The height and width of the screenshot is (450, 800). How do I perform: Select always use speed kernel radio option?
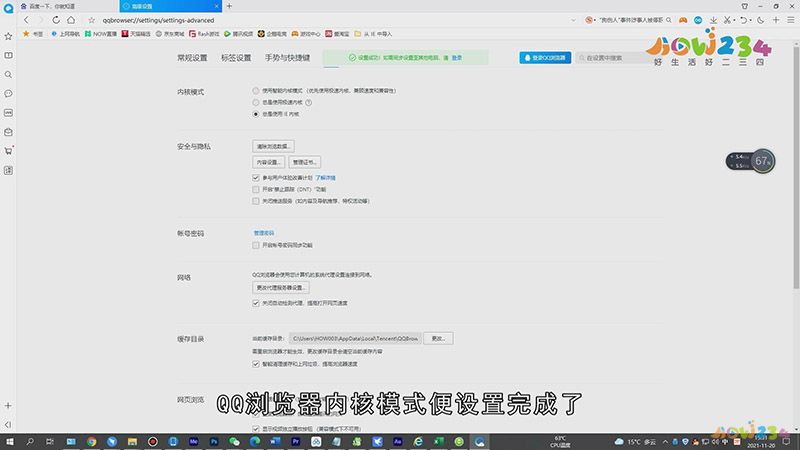tap(256, 103)
